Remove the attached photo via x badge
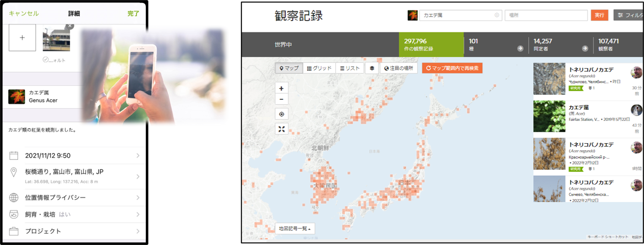This screenshot has width=644, height=245. tap(70, 25)
